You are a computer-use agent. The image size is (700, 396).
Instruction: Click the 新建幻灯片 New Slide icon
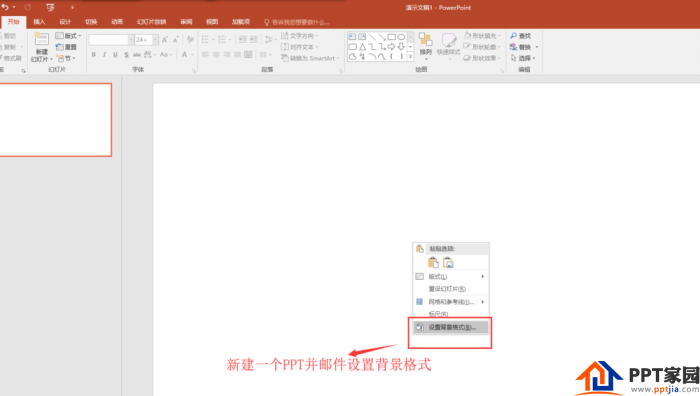coord(42,39)
